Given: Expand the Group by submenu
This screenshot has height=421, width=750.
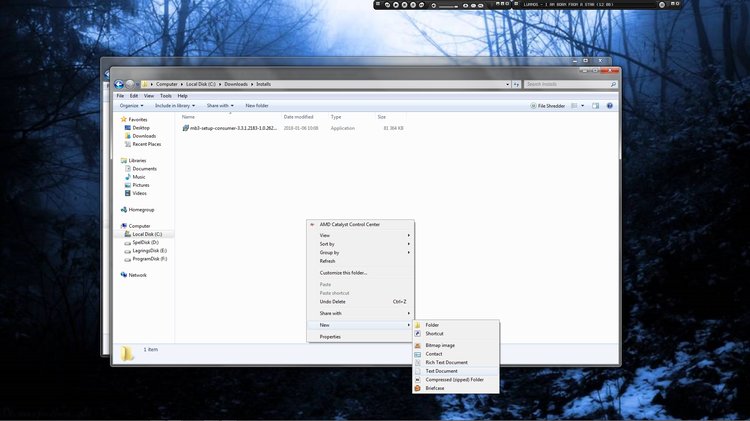Looking at the screenshot, I should tap(360, 253).
